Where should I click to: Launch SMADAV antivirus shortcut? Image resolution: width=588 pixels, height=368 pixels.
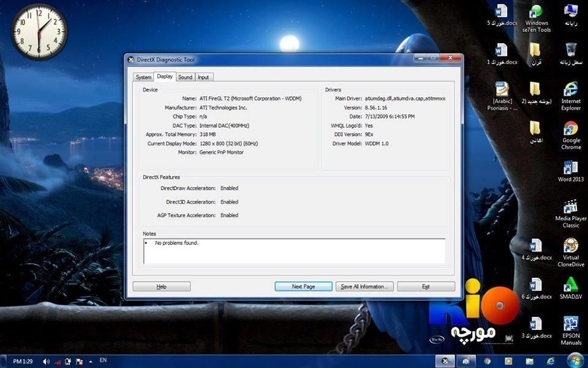tap(571, 288)
